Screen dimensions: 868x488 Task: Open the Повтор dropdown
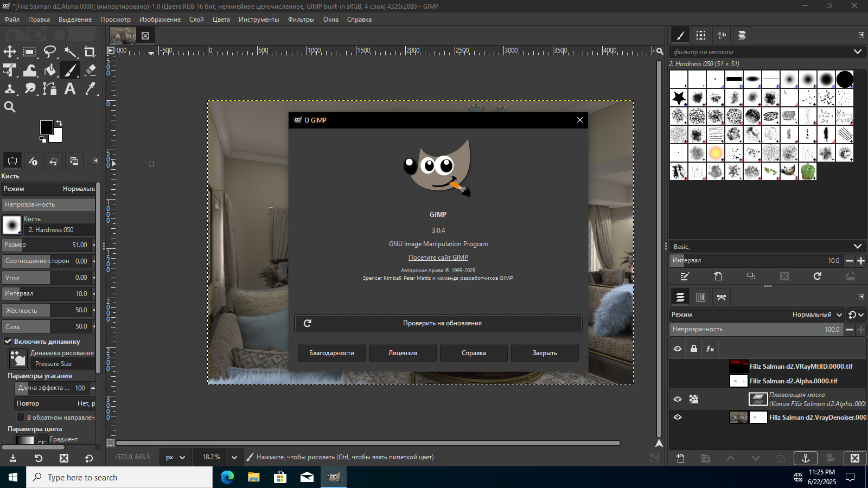[55, 403]
